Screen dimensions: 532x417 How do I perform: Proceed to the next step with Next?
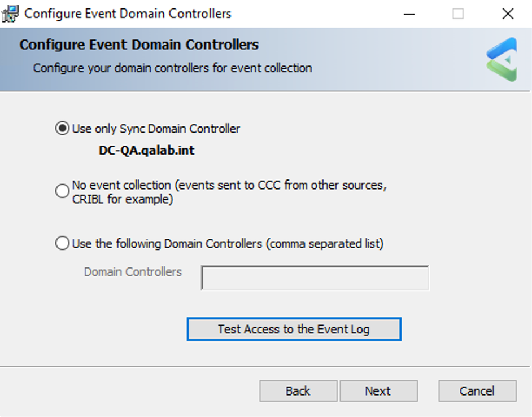point(378,391)
